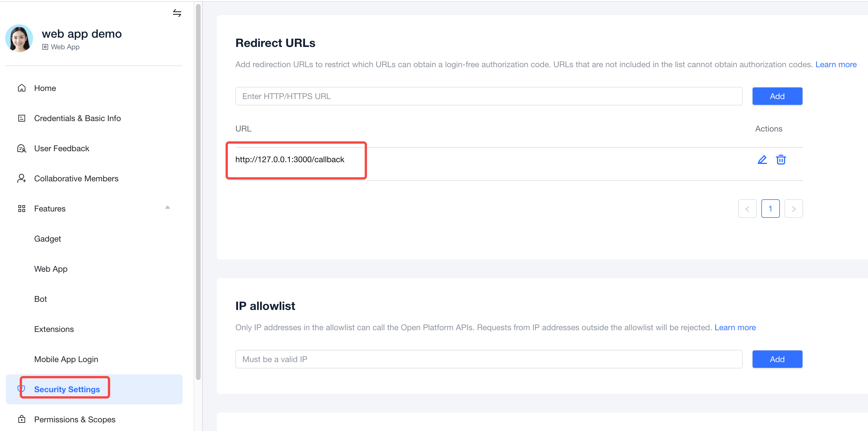Collapse the Features section arrow

168,208
